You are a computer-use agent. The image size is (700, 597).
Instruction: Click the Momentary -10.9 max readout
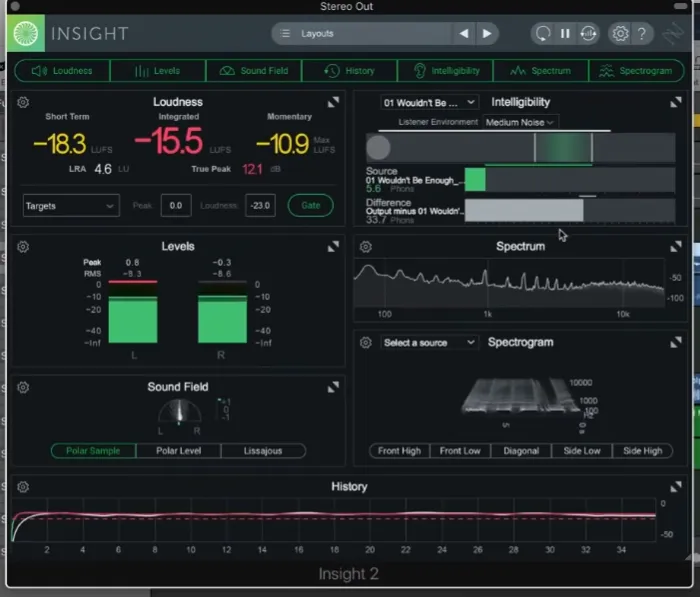pyautogui.click(x=283, y=144)
